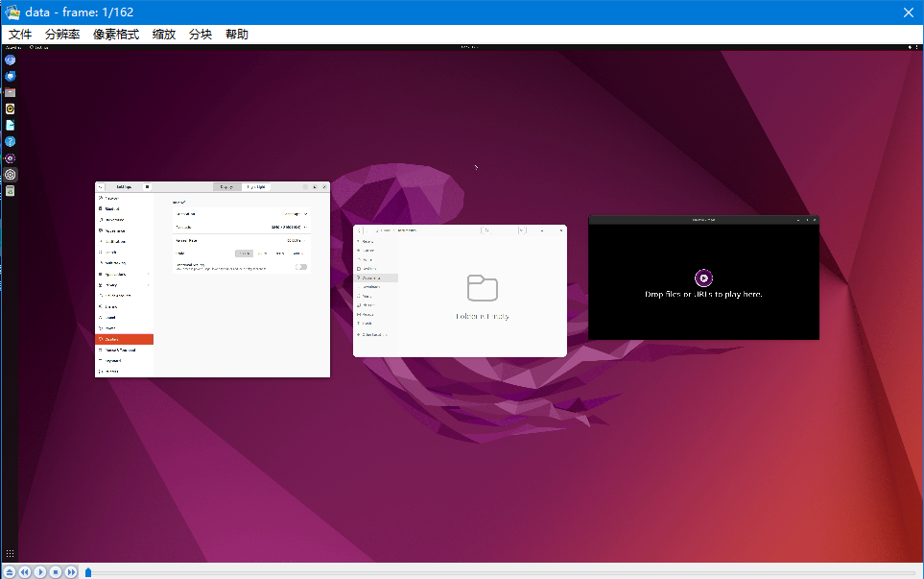This screenshot has width=924, height=579.
Task: Expand the Applications chevron in Settings sidebar
Action: pyautogui.click(x=148, y=275)
